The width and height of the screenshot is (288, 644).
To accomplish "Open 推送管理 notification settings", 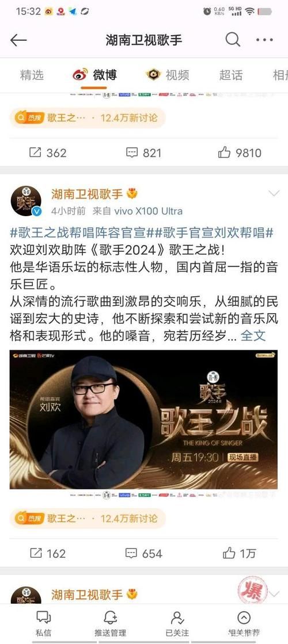I will [110, 623].
